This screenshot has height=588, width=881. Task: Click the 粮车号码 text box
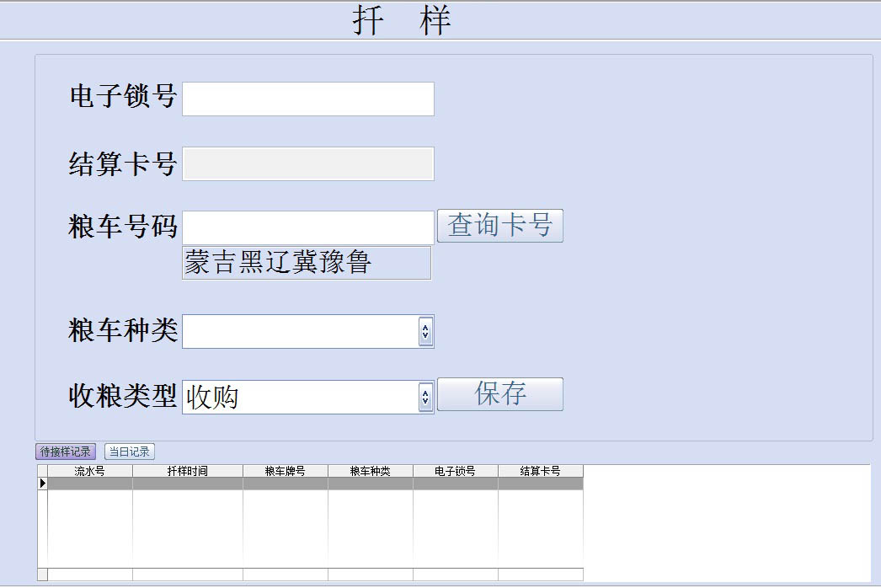click(307, 227)
